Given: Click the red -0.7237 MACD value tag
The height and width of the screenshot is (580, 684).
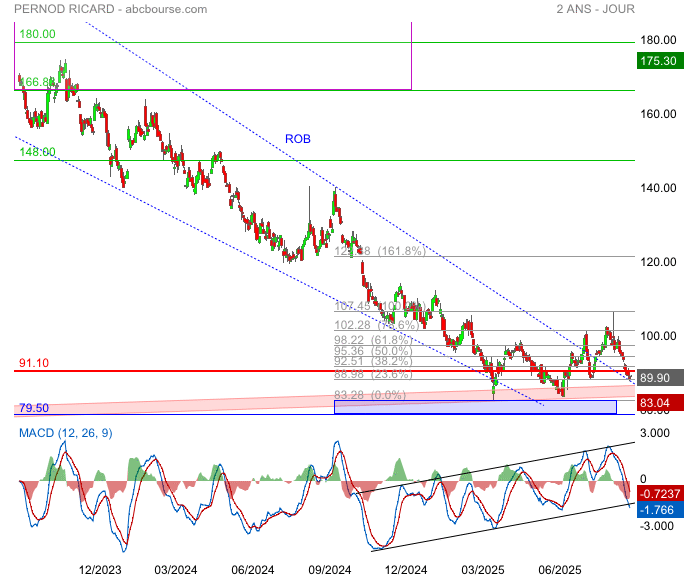Looking at the screenshot, I should pos(660,494).
